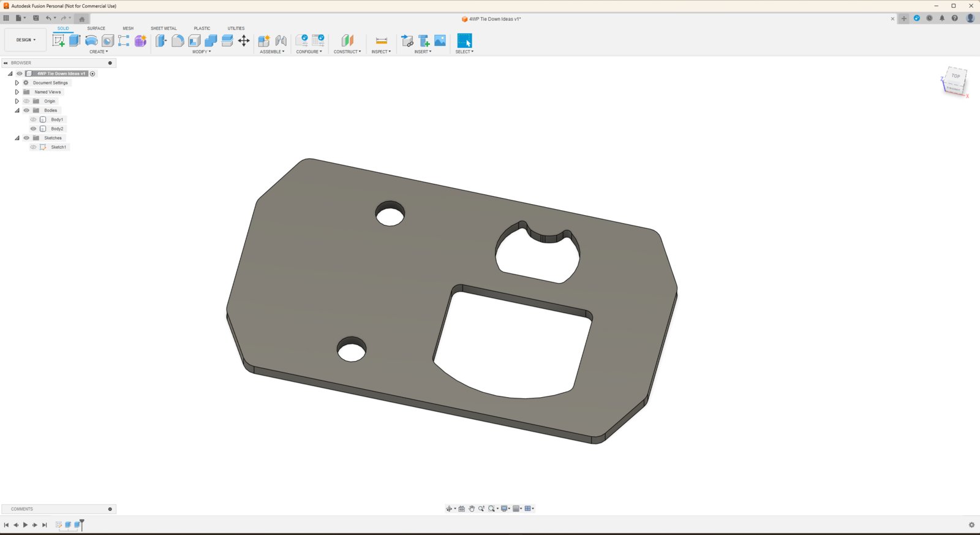Image resolution: width=980 pixels, height=535 pixels.
Task: Open the Joint tool
Action: (281, 40)
